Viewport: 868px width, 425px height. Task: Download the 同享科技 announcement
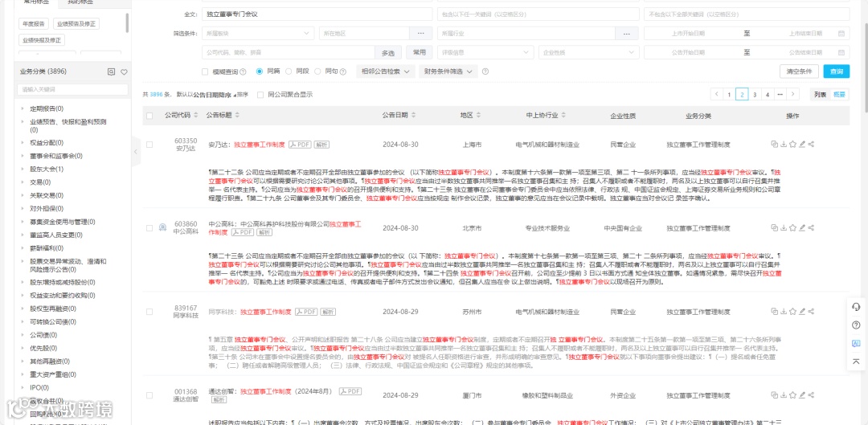click(x=784, y=312)
